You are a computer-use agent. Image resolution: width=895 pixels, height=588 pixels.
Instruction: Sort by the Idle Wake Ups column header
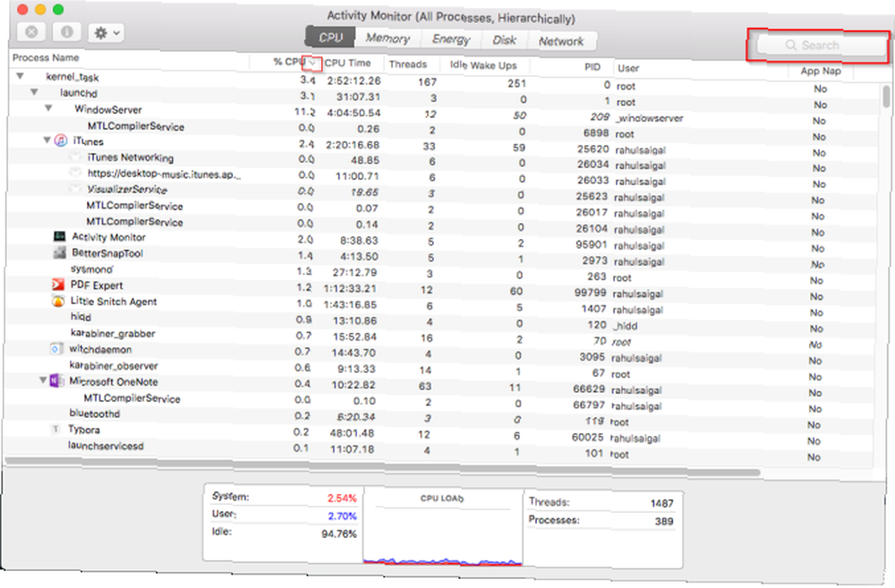point(483,65)
